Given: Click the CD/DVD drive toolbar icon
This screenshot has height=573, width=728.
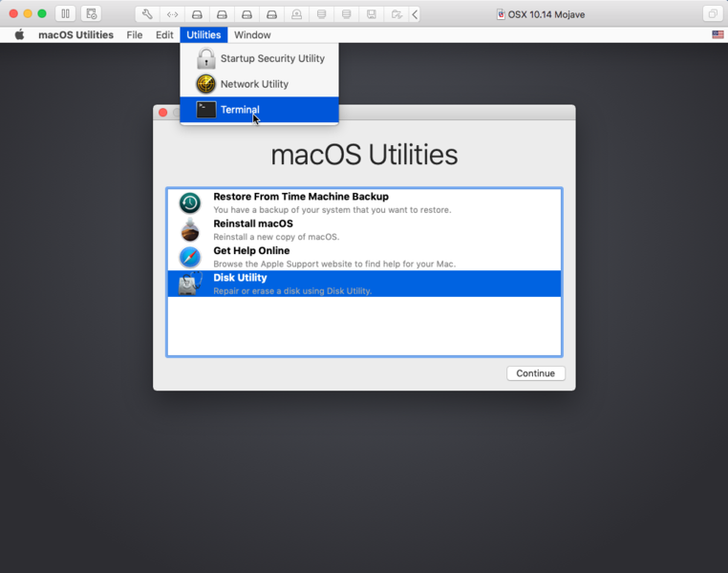Looking at the screenshot, I should [x=296, y=14].
